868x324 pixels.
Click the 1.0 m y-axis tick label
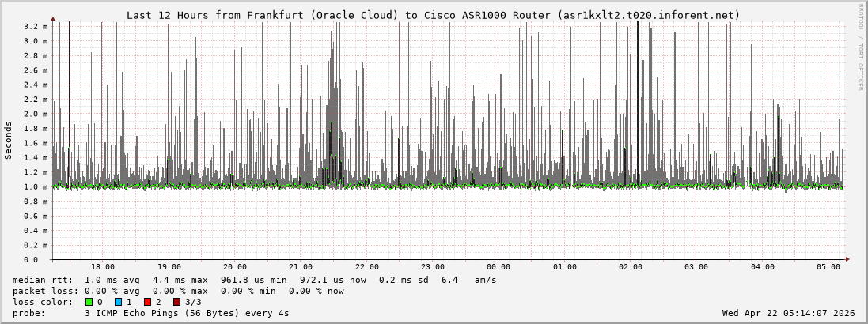pos(35,187)
